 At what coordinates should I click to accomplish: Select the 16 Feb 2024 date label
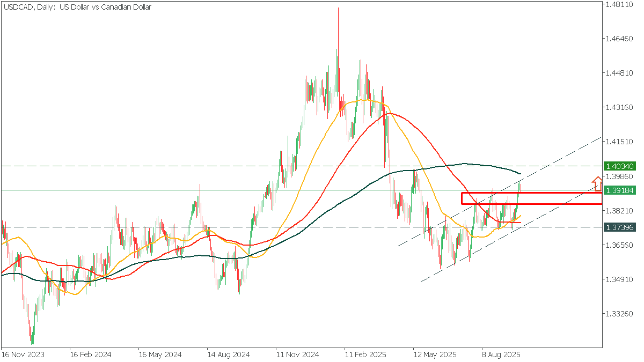coord(90,354)
